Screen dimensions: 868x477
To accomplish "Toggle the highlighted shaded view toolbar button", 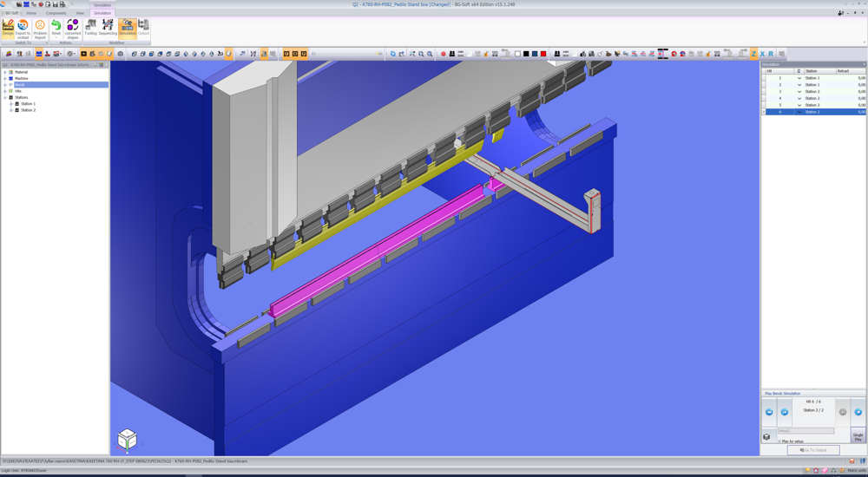I will pos(228,54).
